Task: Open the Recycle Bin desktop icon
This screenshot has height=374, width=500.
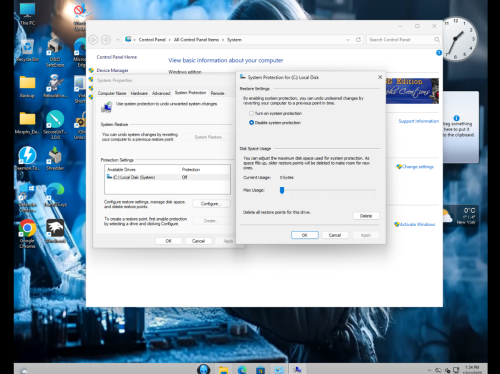Action: pyautogui.click(x=27, y=50)
